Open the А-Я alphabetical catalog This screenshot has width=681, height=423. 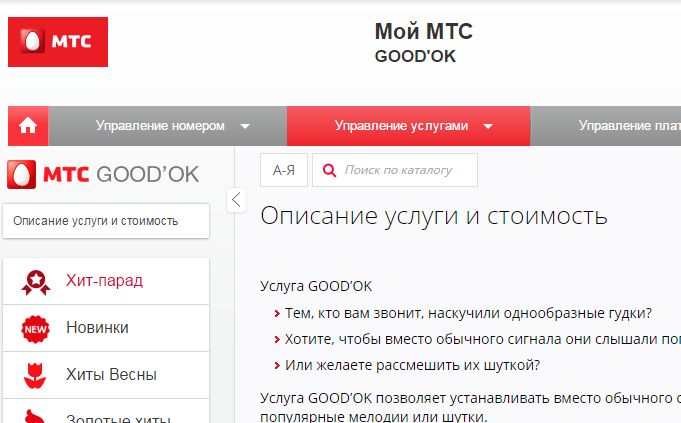284,170
